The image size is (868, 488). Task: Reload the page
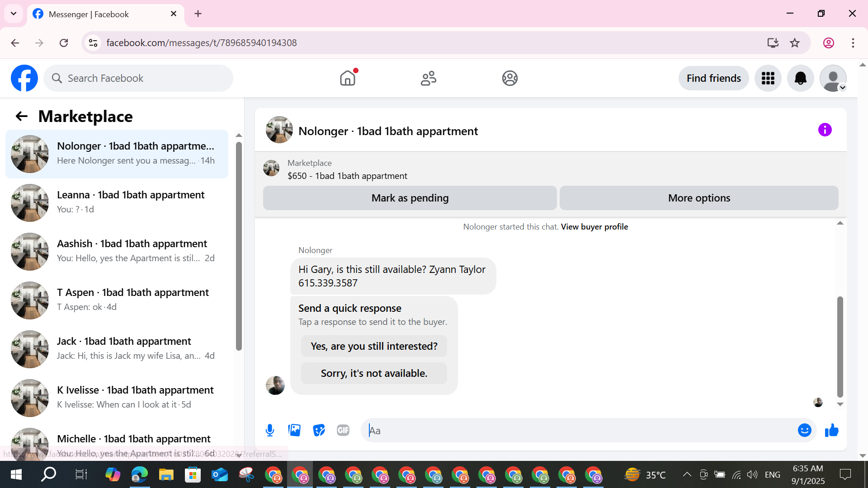click(x=64, y=43)
